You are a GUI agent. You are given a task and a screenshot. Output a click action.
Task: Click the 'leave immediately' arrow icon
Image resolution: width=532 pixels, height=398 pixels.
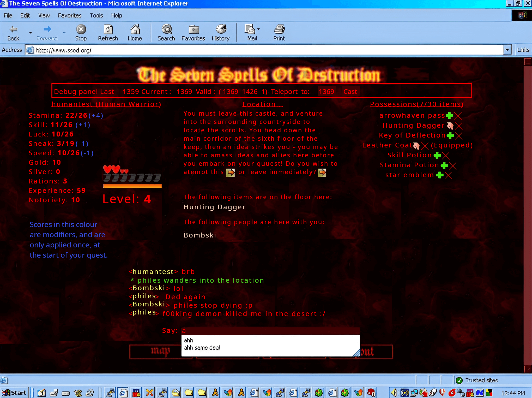(322, 173)
